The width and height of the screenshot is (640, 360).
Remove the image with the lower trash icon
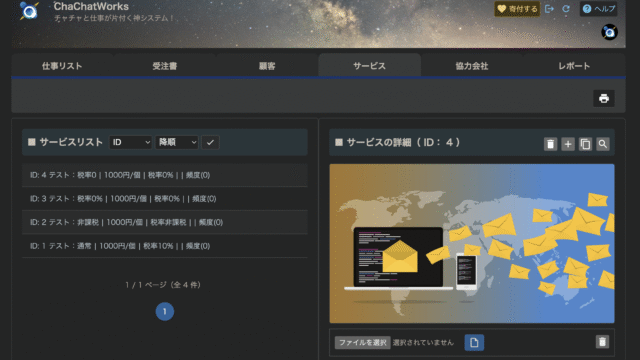[602, 342]
